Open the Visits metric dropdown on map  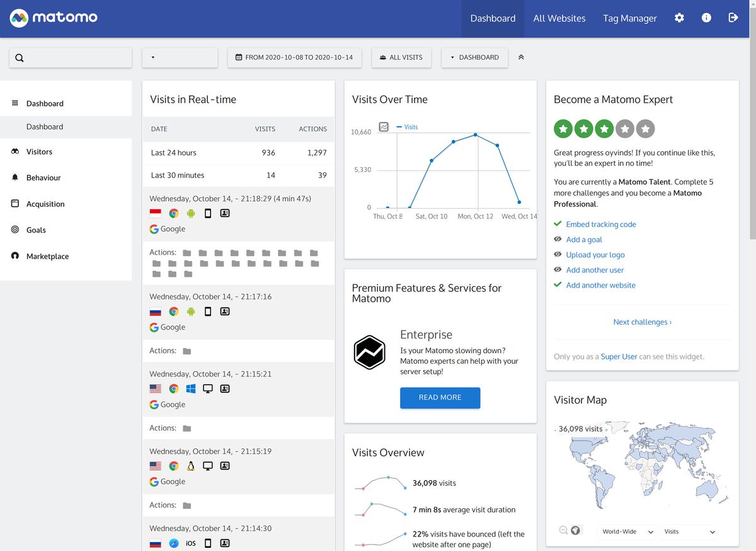point(689,531)
